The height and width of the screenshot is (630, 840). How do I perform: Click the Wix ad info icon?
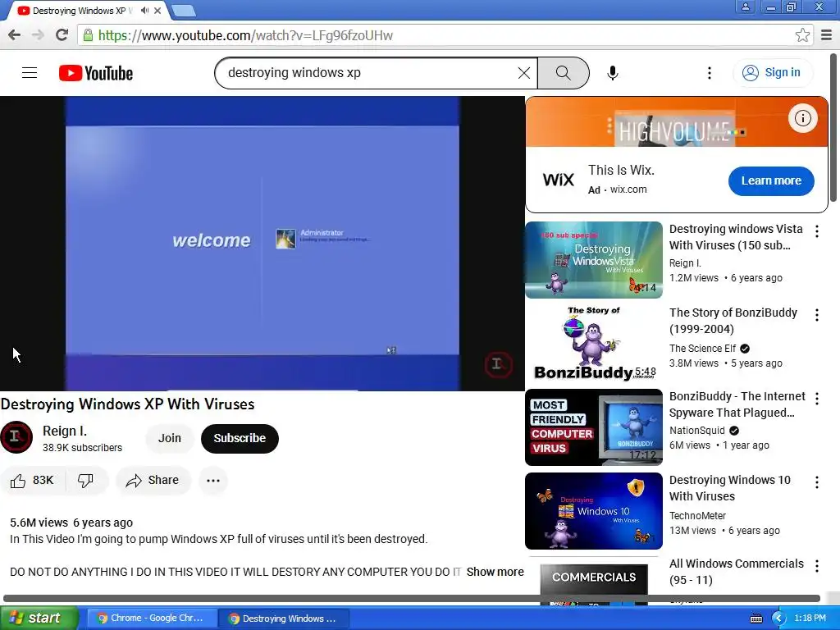[x=802, y=118]
